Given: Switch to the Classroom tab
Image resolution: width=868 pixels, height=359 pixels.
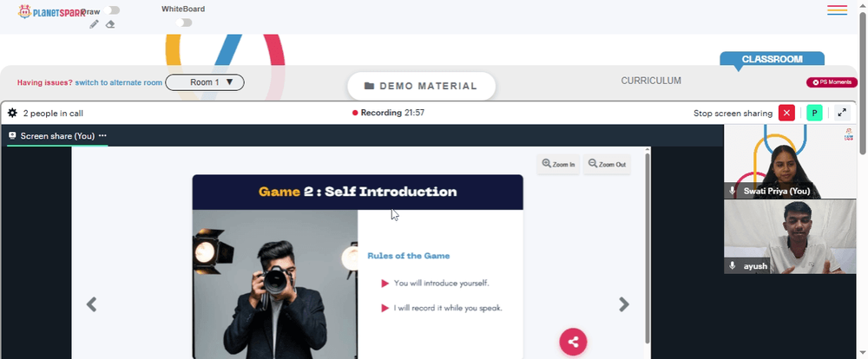Looking at the screenshot, I should (772, 59).
